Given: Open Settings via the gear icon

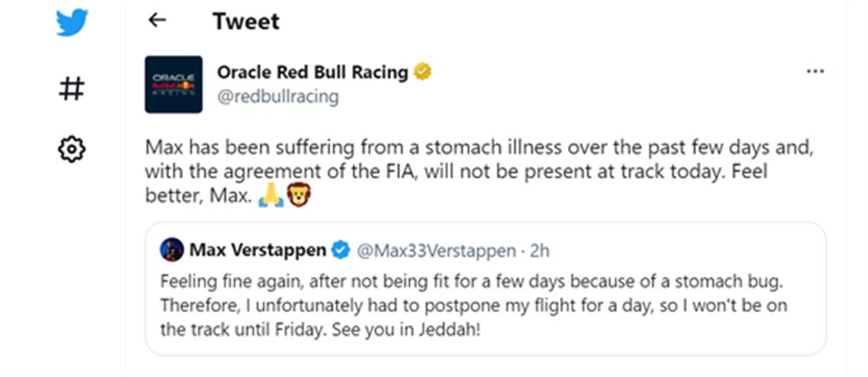Looking at the screenshot, I should tap(71, 149).
